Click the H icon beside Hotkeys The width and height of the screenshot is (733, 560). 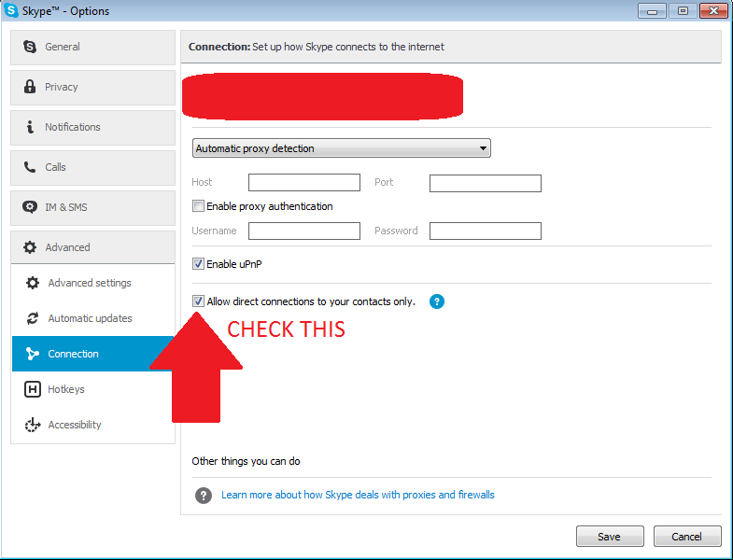[33, 389]
